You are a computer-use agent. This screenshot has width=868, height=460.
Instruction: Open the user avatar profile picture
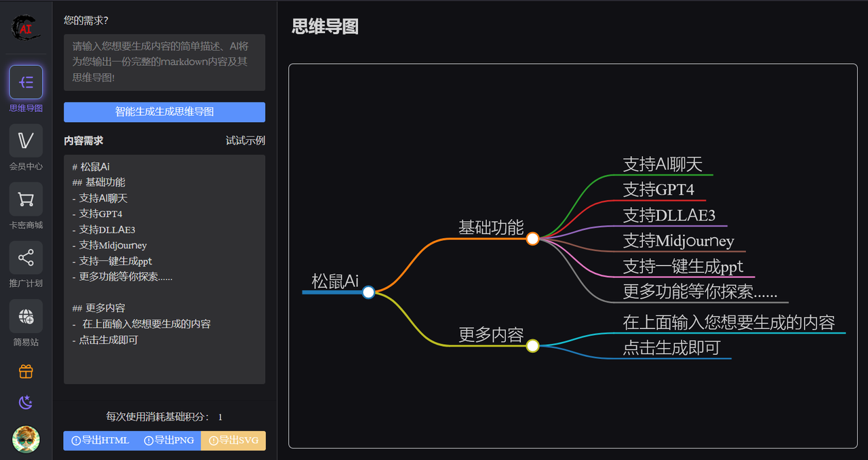pos(26,439)
